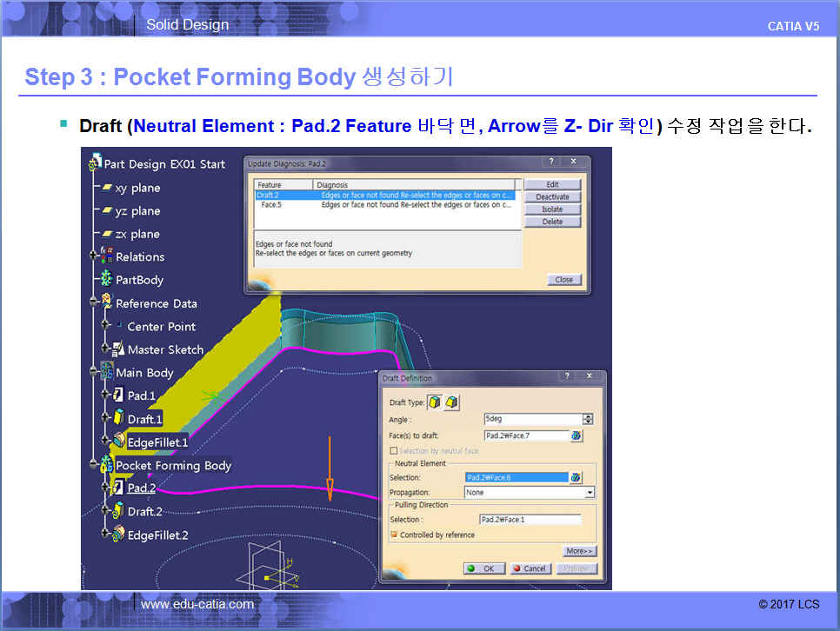Select the Face.5 row in diagnosis list

270,205
